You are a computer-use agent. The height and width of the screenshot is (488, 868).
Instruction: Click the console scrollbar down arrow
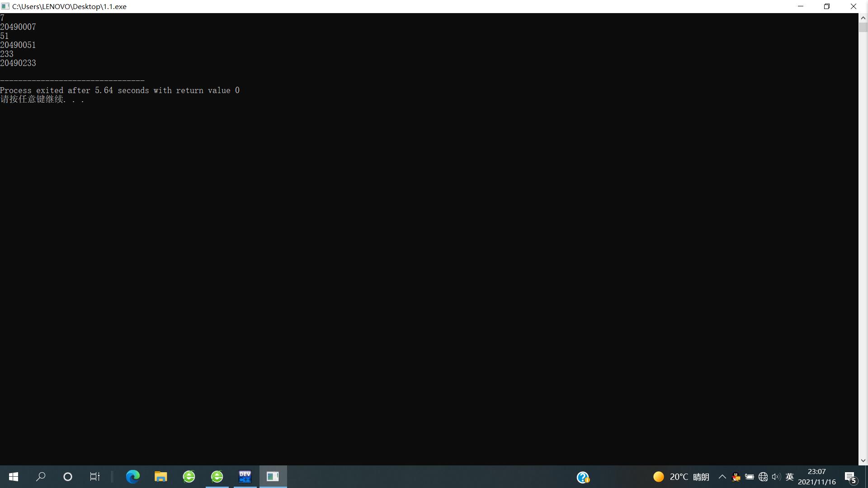pos(863,461)
